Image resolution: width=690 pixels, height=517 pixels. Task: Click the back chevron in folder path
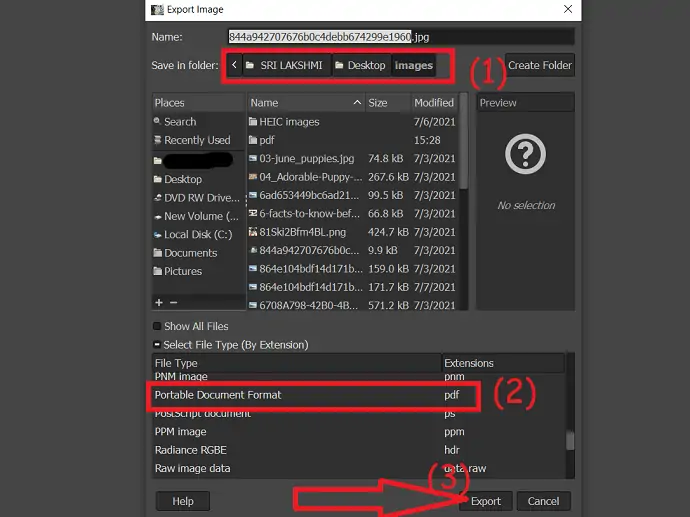(x=234, y=65)
